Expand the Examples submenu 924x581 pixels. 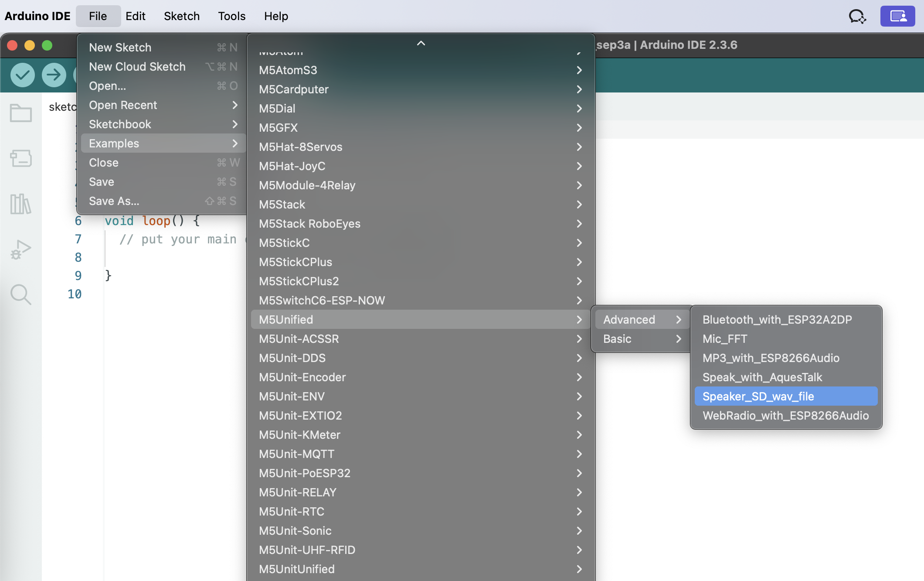pos(163,143)
